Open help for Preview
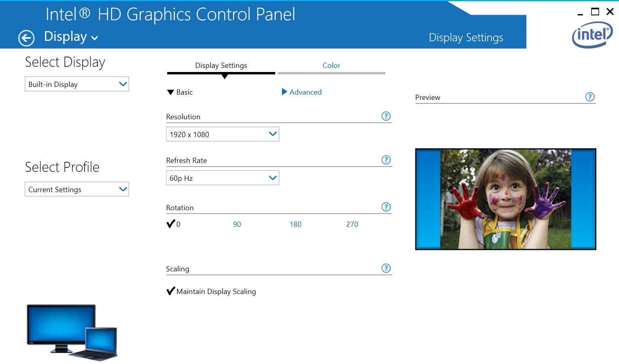Image resolution: width=619 pixels, height=364 pixels. [590, 97]
